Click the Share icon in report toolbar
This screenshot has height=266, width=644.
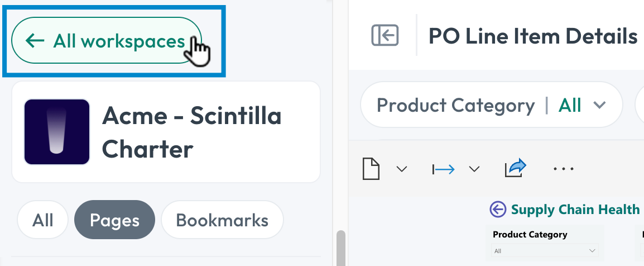[516, 168]
